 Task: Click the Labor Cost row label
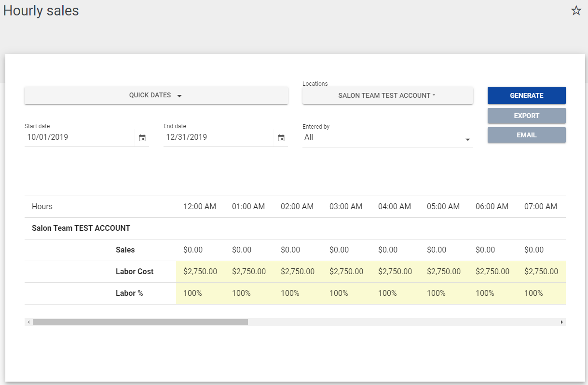[135, 272]
